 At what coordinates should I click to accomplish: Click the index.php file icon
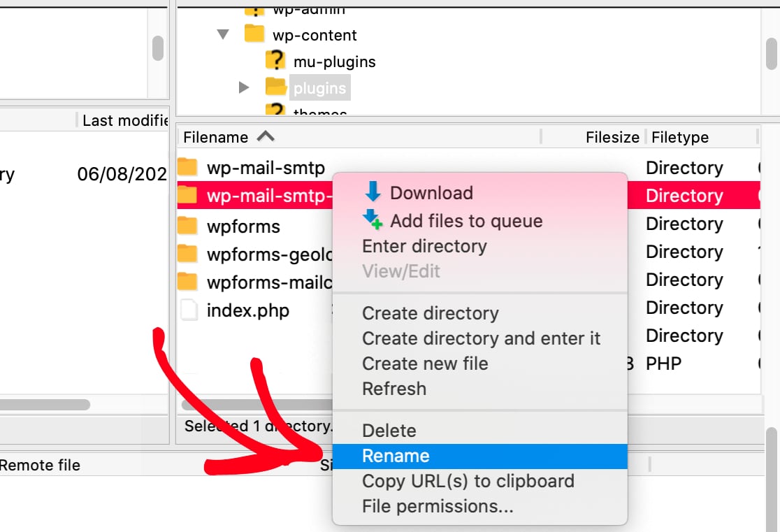pos(189,310)
